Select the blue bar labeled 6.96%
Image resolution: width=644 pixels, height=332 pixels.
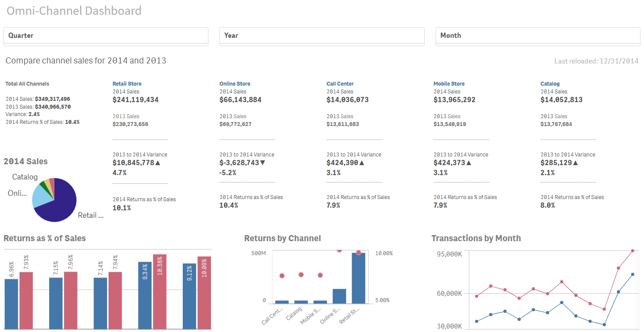11,303
